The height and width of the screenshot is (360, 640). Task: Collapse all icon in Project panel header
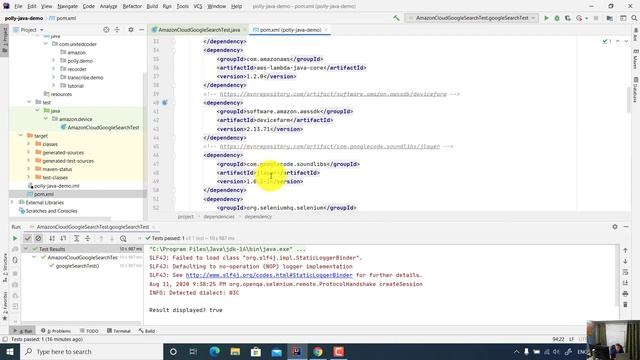click(117, 30)
